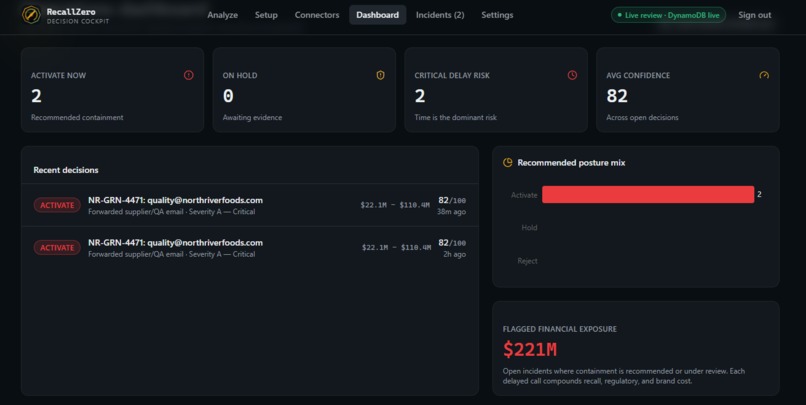This screenshot has width=806, height=405.
Task: Click the 82/100 score on 38m ago row
Action: click(x=452, y=200)
